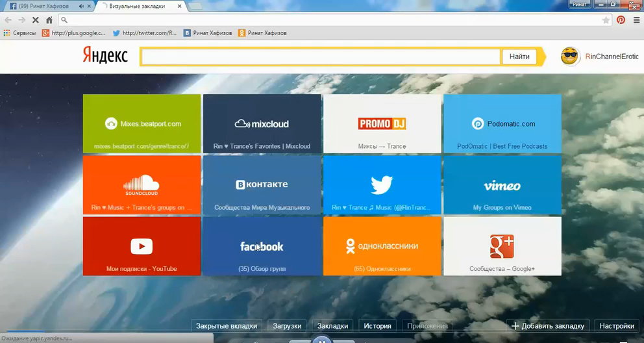
Task: Open Приложения
Action: [x=428, y=325]
